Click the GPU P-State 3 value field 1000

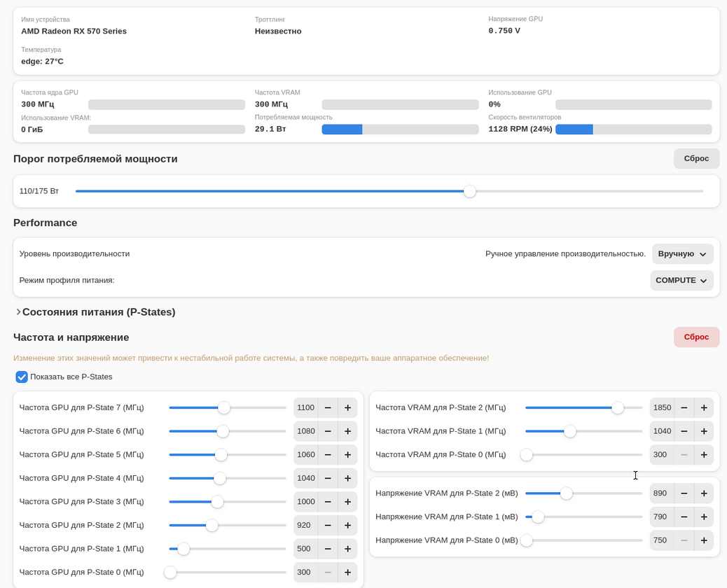305,502
